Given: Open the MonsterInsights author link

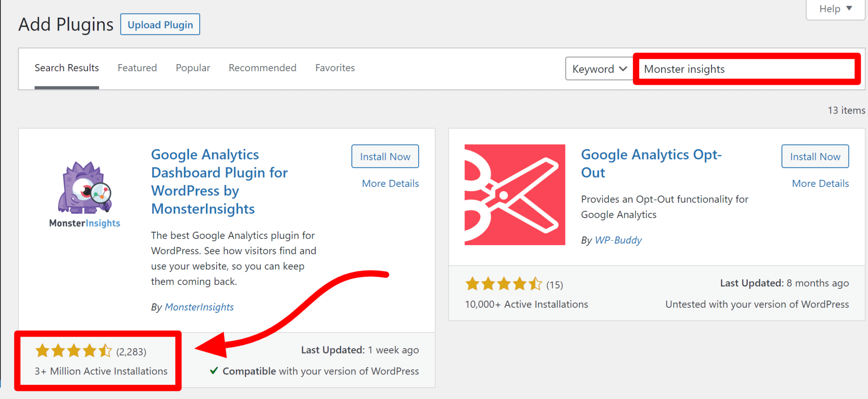Looking at the screenshot, I should tap(199, 307).
